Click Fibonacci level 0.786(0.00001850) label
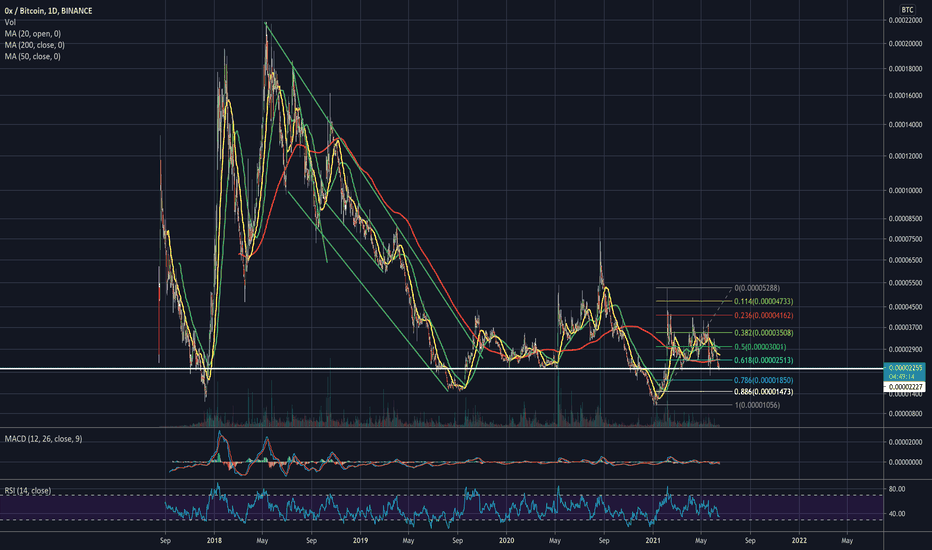 tap(763, 380)
